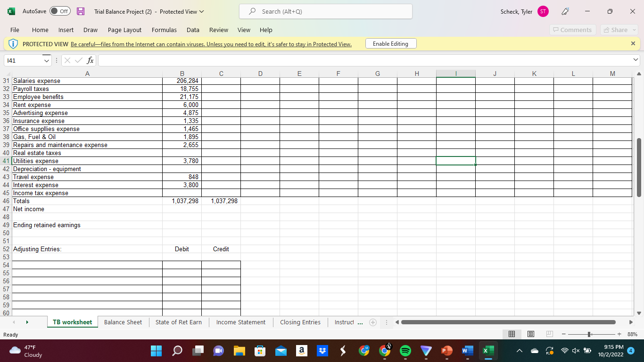The image size is (644, 362).
Task: Click the Insert Function (fx) icon
Action: click(x=89, y=60)
